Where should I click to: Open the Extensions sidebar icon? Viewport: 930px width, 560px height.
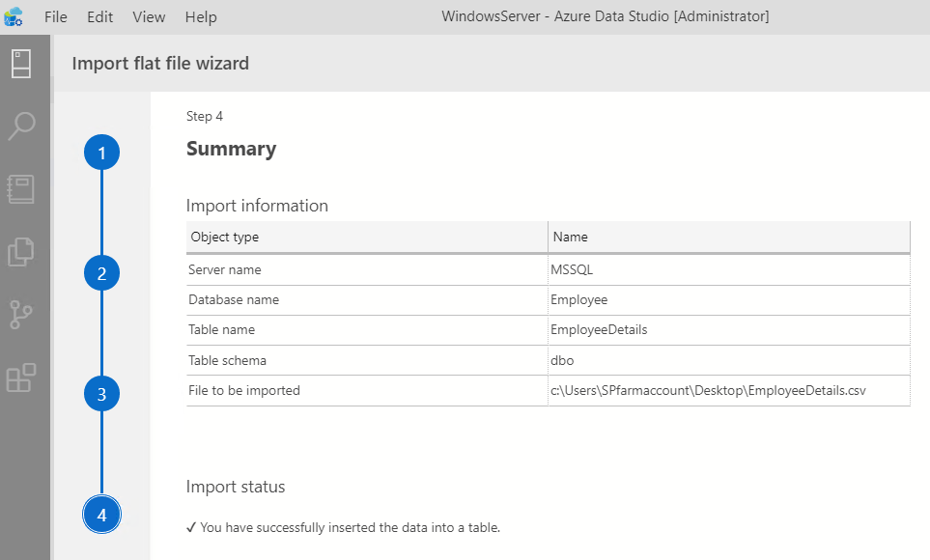[x=21, y=378]
